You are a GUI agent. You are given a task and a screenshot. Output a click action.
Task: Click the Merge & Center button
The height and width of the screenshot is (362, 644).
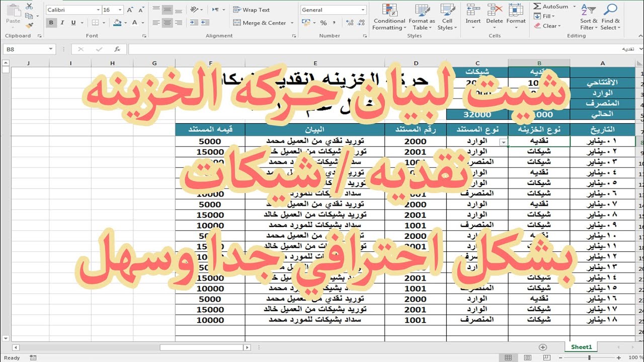[259, 23]
